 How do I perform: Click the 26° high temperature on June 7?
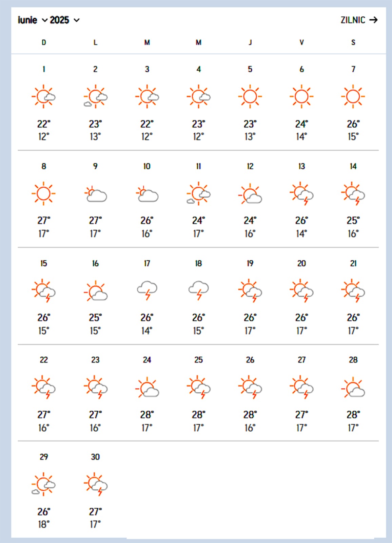tap(353, 124)
